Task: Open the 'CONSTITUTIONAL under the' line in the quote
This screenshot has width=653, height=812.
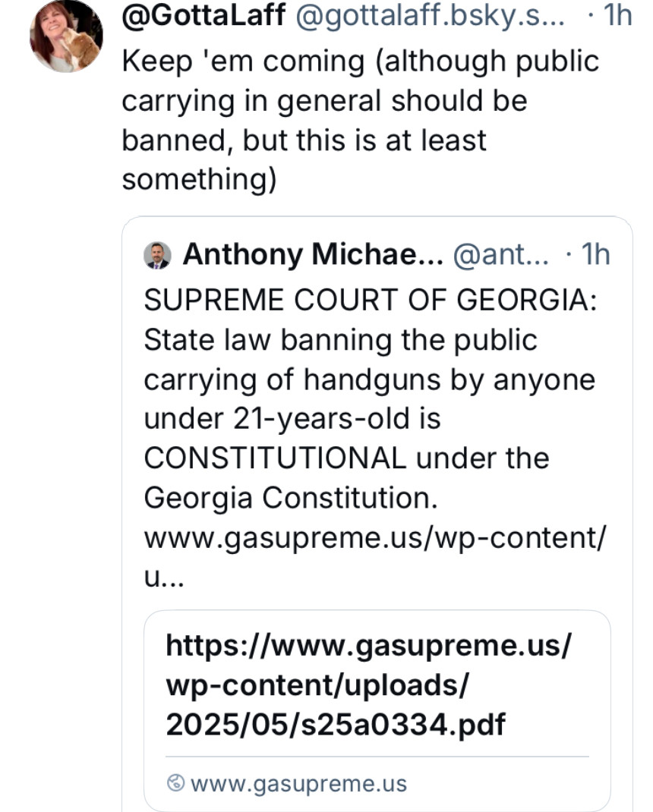Action: point(346,458)
